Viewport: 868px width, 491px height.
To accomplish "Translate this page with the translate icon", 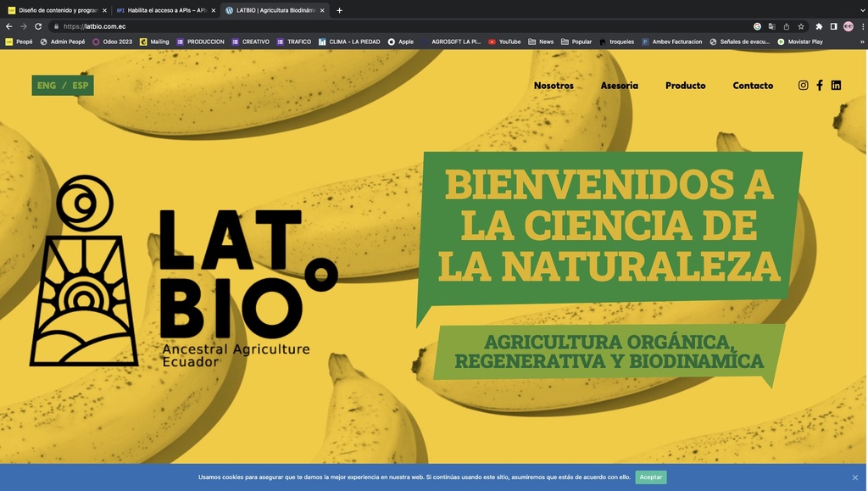I will click(771, 26).
